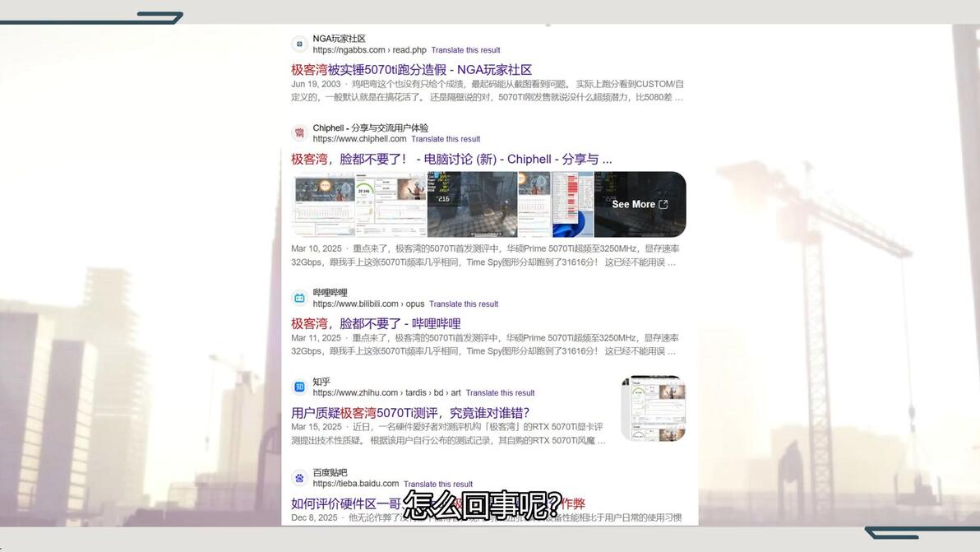
Task: Open Chiphell thumbnail with the green gauge
Action: tap(391, 204)
